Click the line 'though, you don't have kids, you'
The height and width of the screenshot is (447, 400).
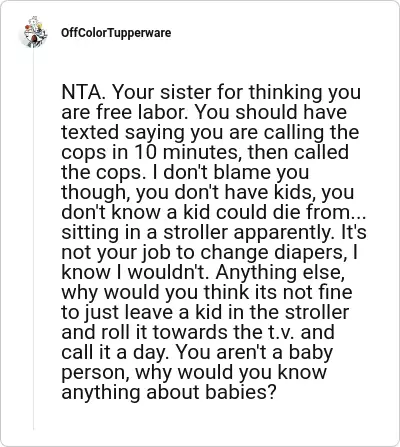pyautogui.click(x=208, y=192)
